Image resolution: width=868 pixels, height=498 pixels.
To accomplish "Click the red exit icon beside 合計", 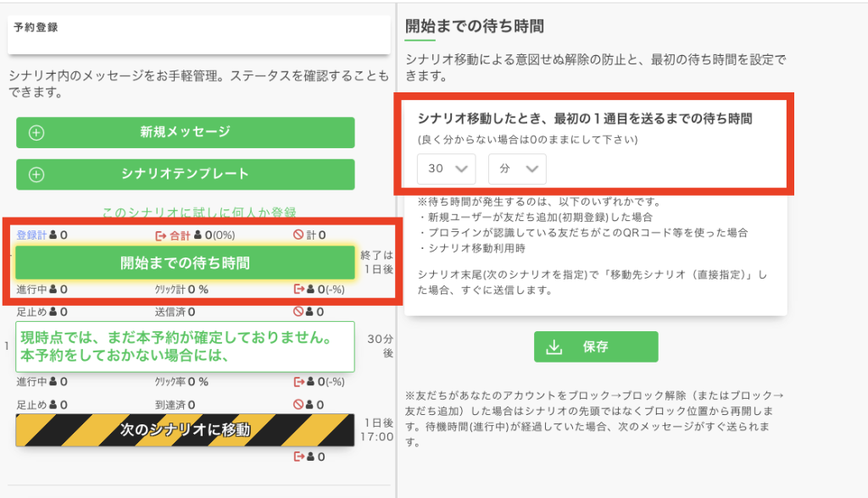I will pos(161,235).
